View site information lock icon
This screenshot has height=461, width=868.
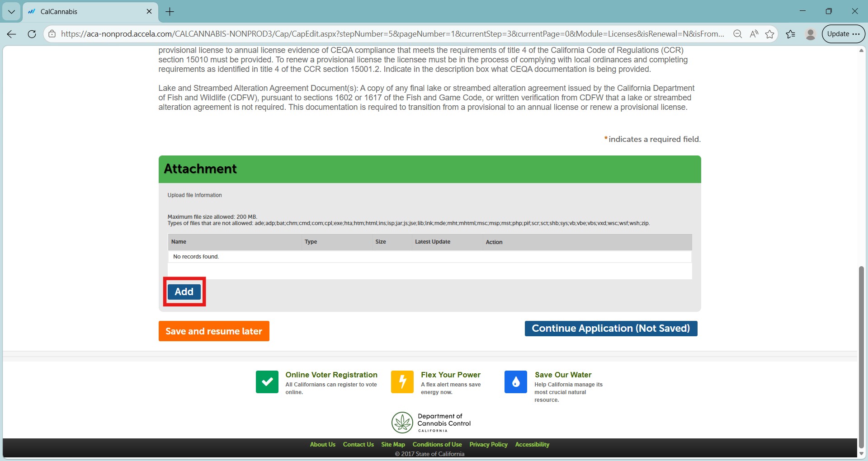click(x=52, y=34)
